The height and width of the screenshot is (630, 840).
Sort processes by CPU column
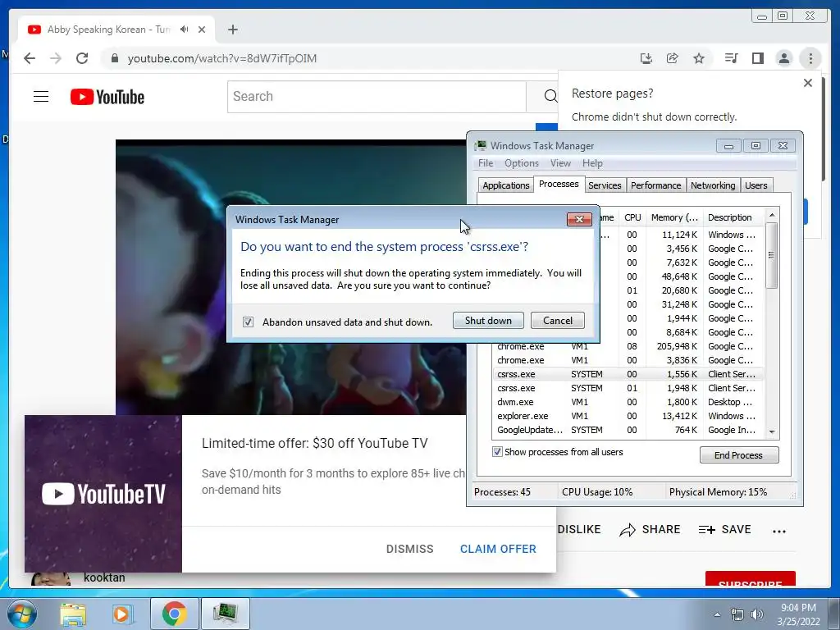click(x=632, y=217)
